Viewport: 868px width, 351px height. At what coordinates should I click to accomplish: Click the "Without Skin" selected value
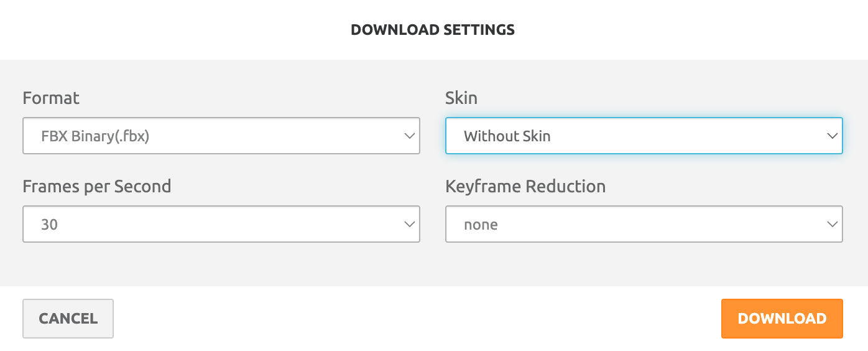(x=507, y=136)
